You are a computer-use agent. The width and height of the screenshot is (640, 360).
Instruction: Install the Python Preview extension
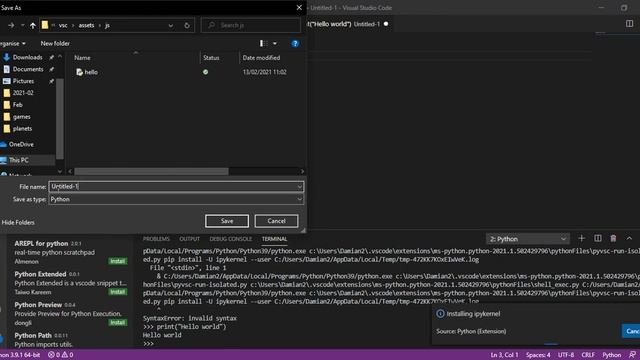click(x=118, y=322)
